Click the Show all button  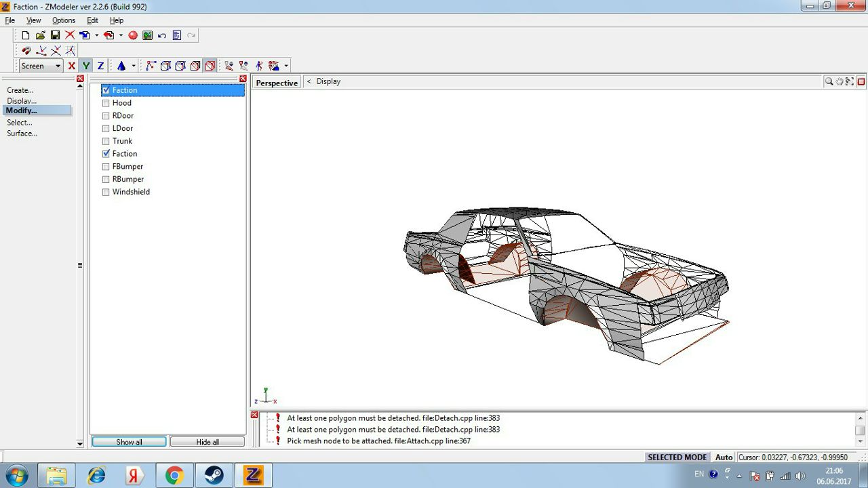[129, 442]
